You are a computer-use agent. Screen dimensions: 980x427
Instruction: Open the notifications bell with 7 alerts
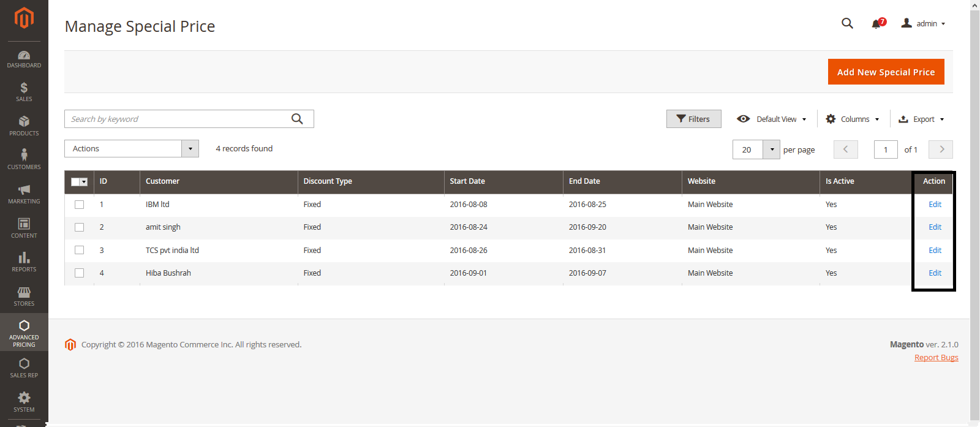pyautogui.click(x=878, y=23)
